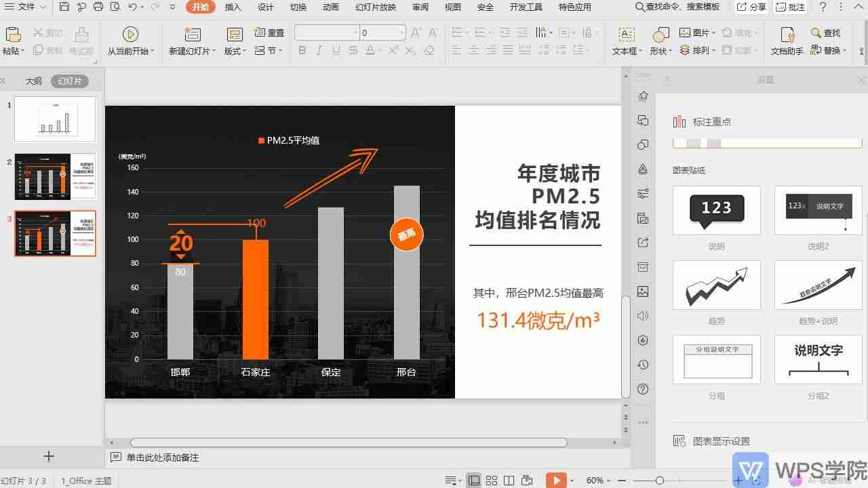The image size is (868, 488).
Task: Open the File (文件) menu dropdown
Action: [26, 7]
